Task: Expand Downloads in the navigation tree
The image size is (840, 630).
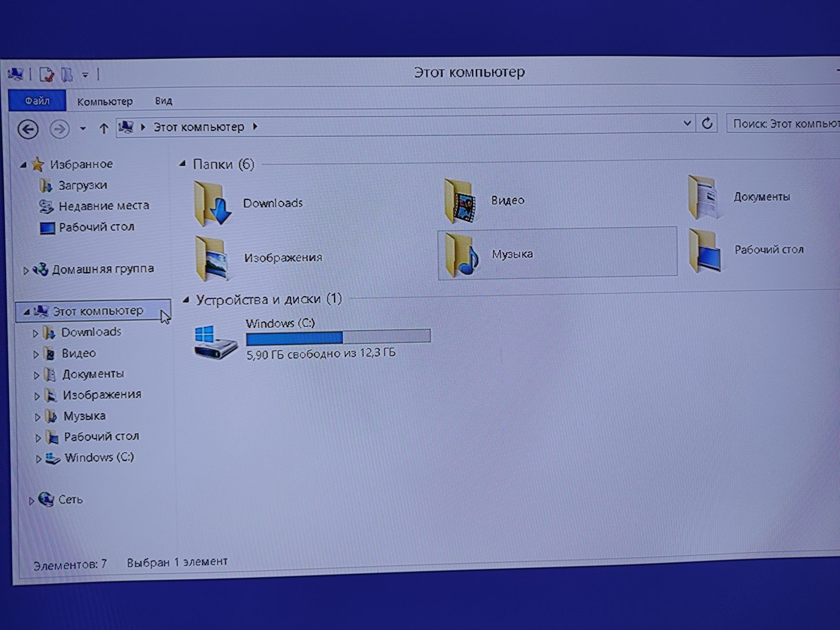Action: coord(36,333)
